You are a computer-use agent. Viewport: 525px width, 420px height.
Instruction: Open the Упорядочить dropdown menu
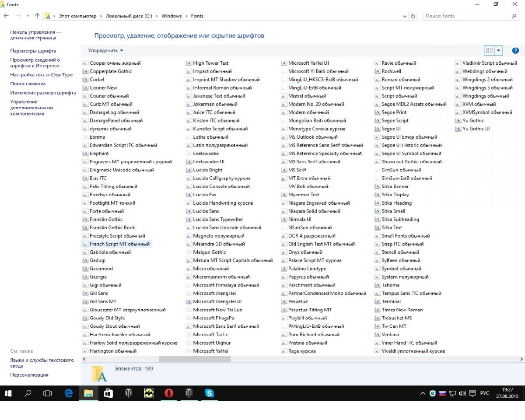pyautogui.click(x=105, y=51)
